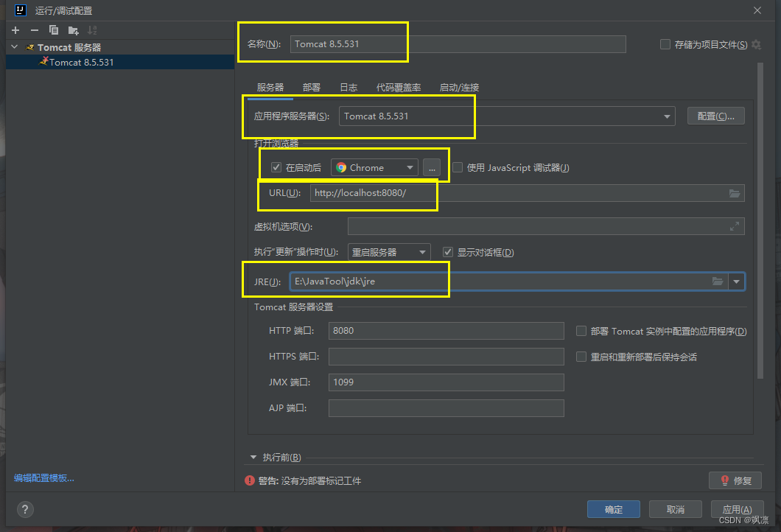
Task: Click the Add New Configuration plus icon
Action: [x=15, y=30]
